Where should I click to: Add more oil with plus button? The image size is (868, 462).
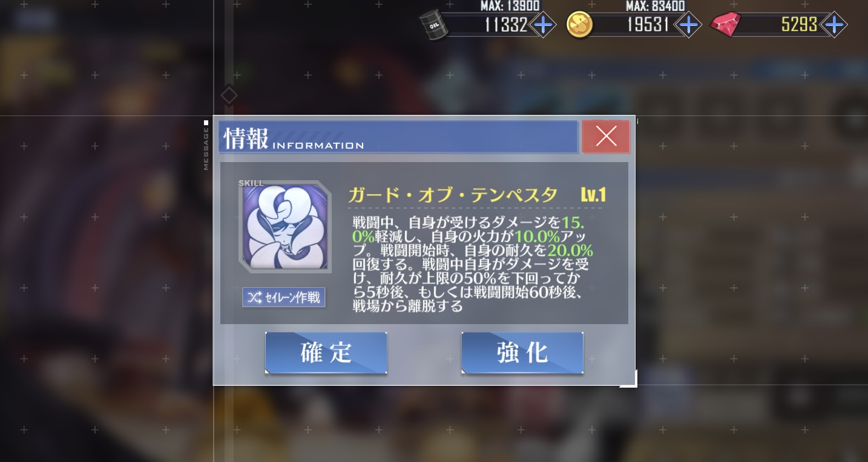543,25
